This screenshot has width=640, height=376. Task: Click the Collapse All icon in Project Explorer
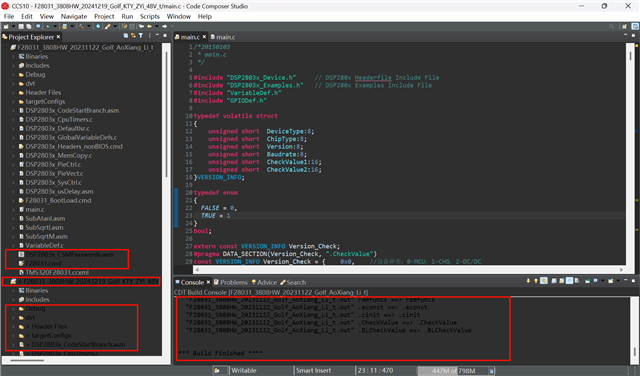(126, 36)
